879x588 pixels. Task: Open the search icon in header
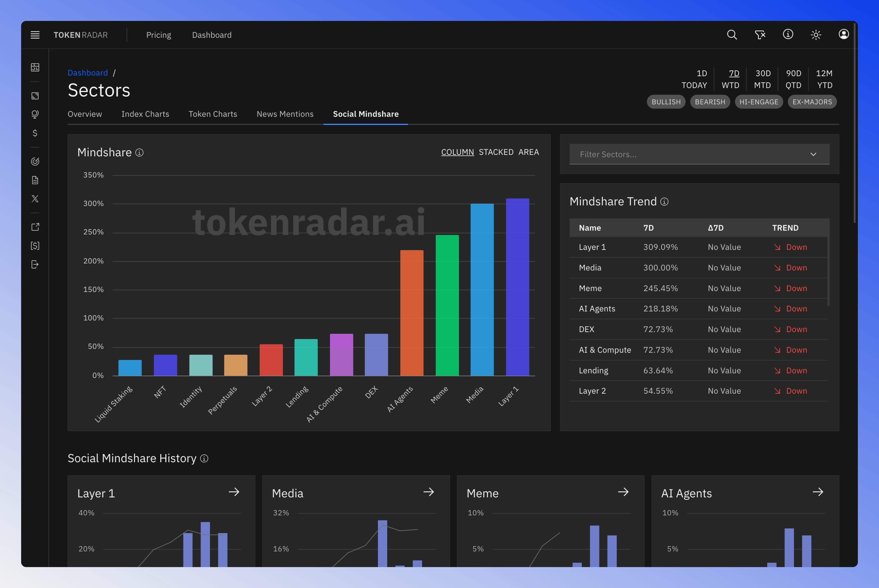(732, 35)
